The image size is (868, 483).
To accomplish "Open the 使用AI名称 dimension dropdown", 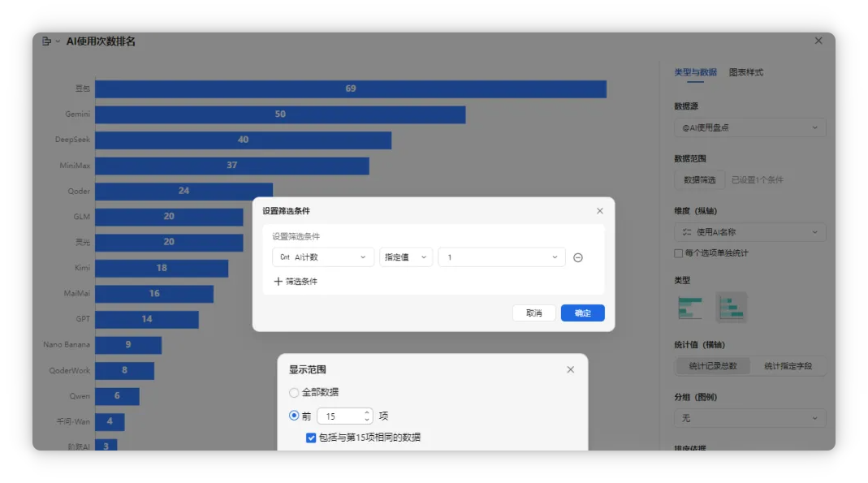I will click(x=749, y=232).
